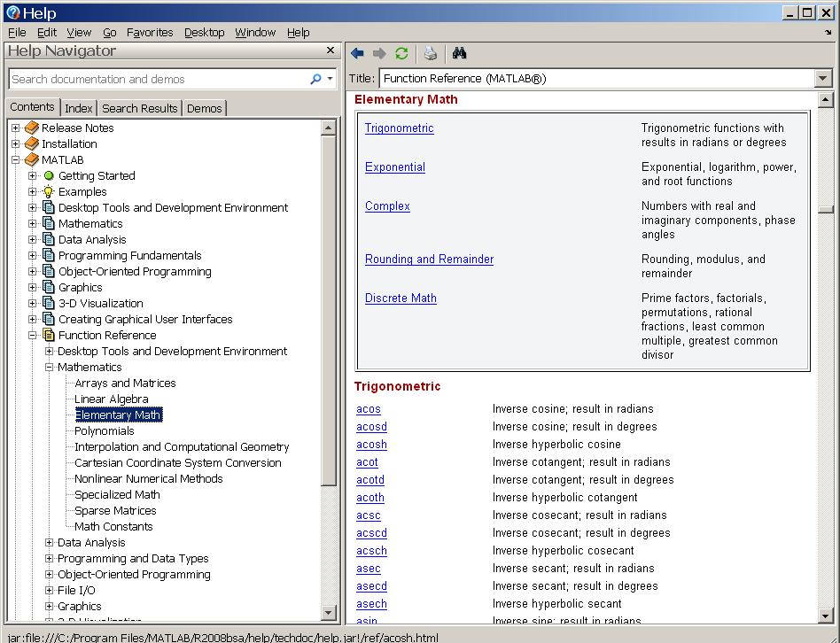840x643 pixels.
Task: Click the Release Notes book icon
Action: point(32,128)
